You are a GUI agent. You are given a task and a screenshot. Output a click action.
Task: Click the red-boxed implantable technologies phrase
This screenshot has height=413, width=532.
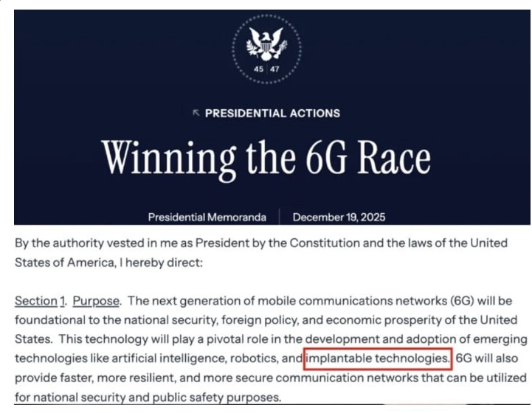tap(378, 358)
